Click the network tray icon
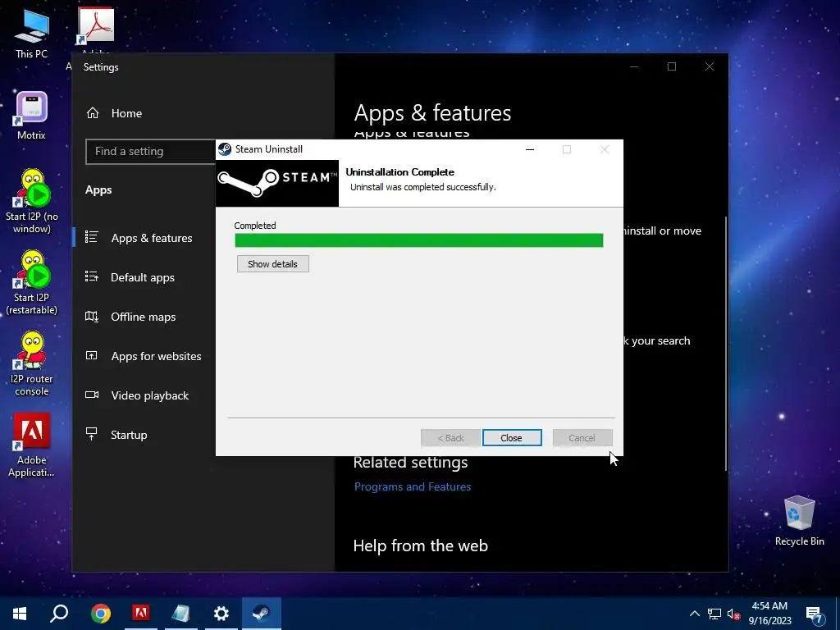The width and height of the screenshot is (840, 630). (x=714, y=614)
